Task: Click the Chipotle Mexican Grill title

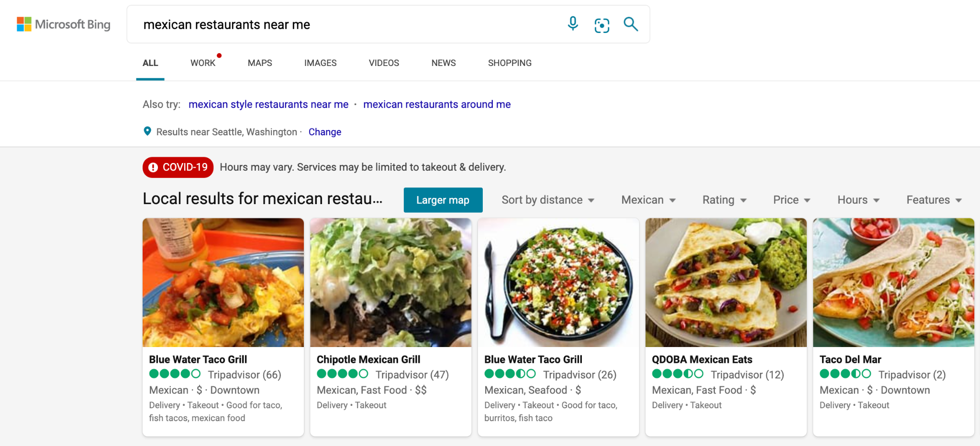Action: [x=368, y=359]
